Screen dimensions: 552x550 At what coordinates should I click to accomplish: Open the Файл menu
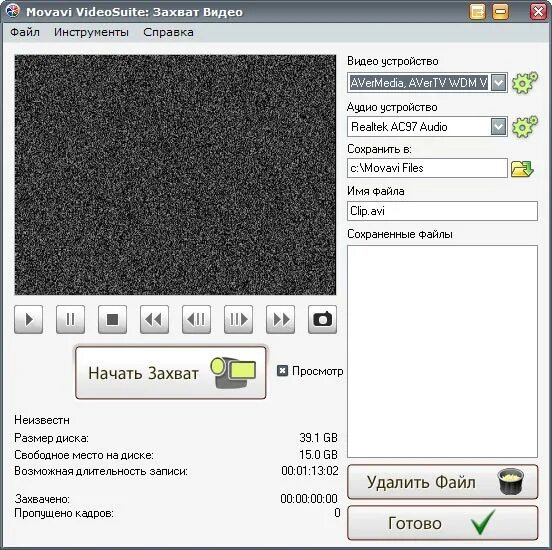click(x=25, y=32)
